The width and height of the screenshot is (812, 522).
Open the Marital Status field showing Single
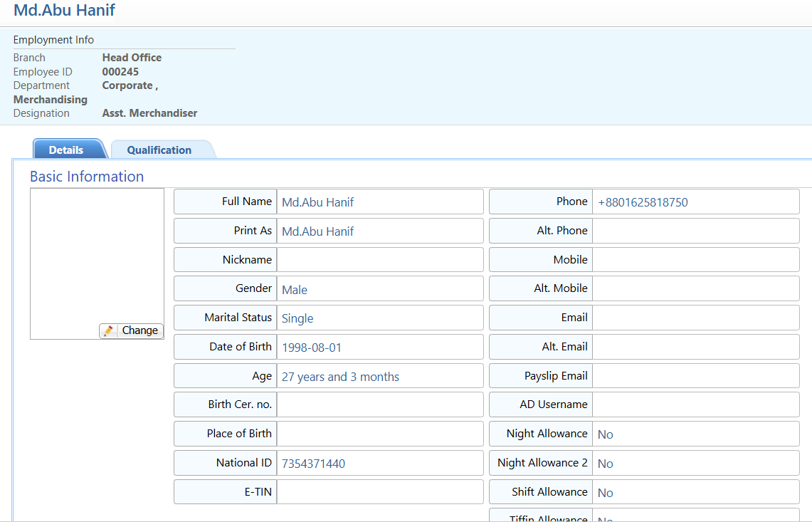coord(379,318)
